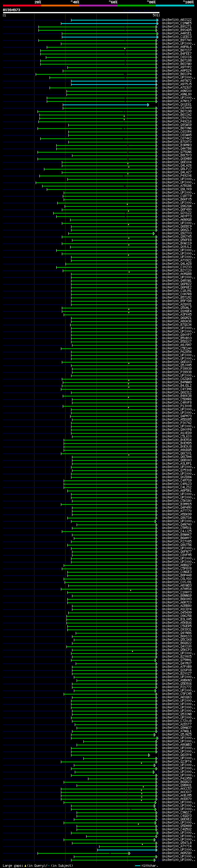Select hit UniRef100_A9PD24

click(177, 71)
